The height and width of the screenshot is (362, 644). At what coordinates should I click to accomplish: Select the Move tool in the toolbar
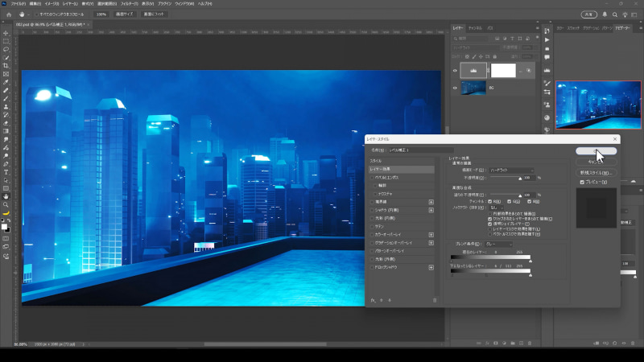pos(6,32)
